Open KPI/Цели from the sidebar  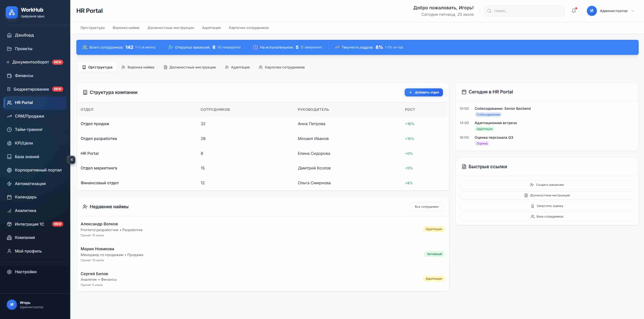click(24, 143)
